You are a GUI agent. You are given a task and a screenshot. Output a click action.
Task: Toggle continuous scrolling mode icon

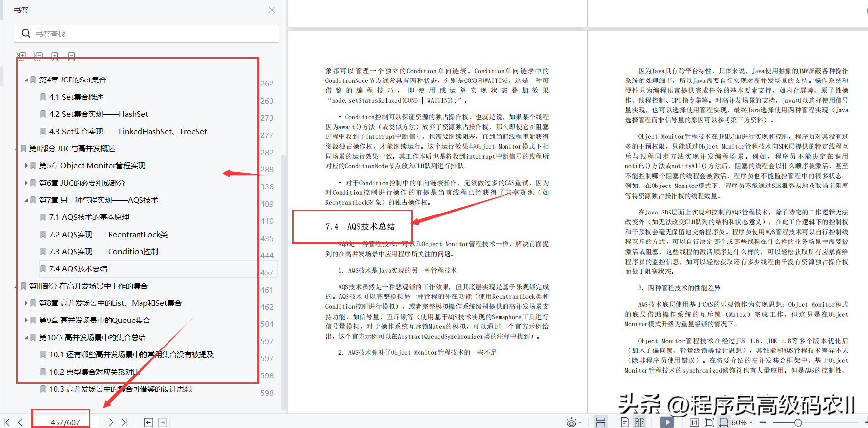tap(600, 422)
